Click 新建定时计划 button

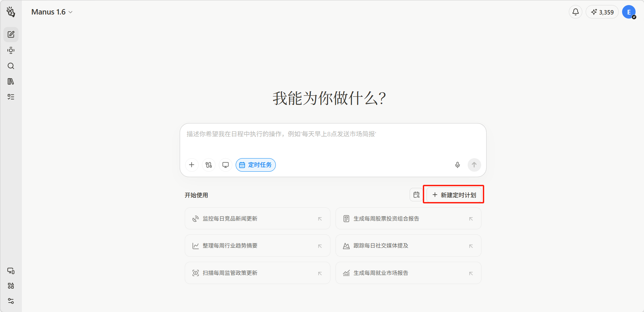[x=454, y=195]
